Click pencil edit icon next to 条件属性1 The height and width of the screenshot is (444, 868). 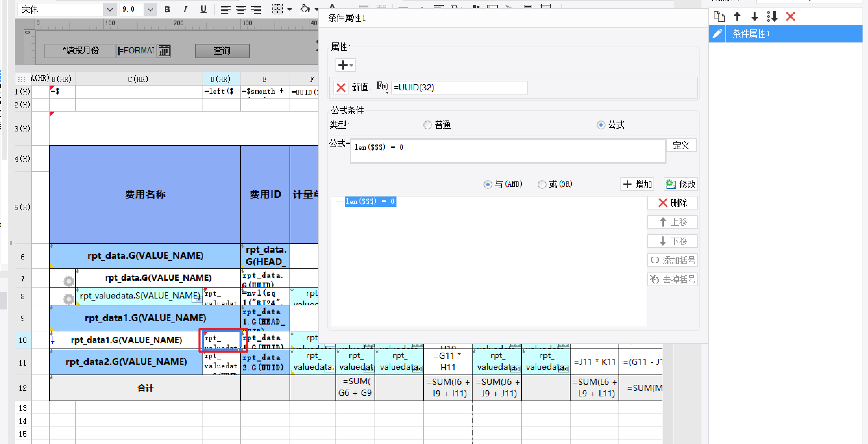click(x=717, y=34)
